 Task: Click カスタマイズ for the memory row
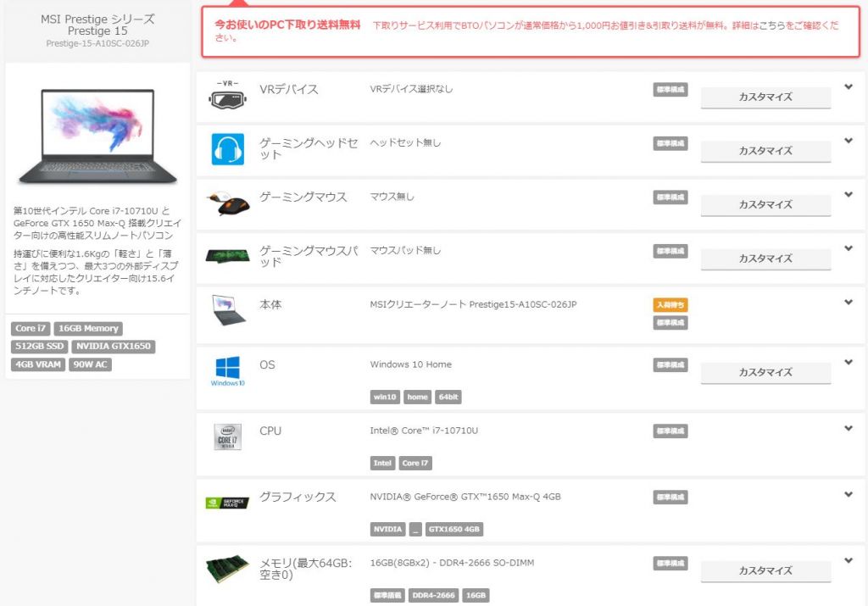765,570
